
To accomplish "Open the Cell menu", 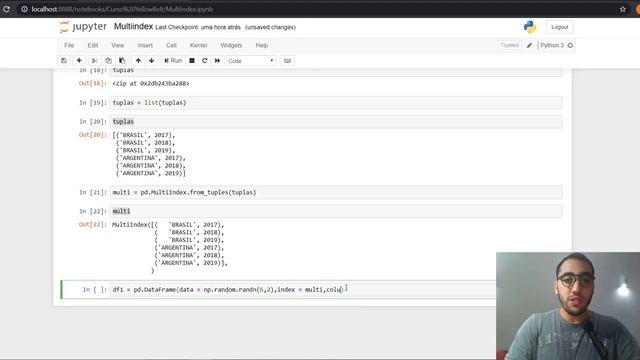I will (x=171, y=45).
